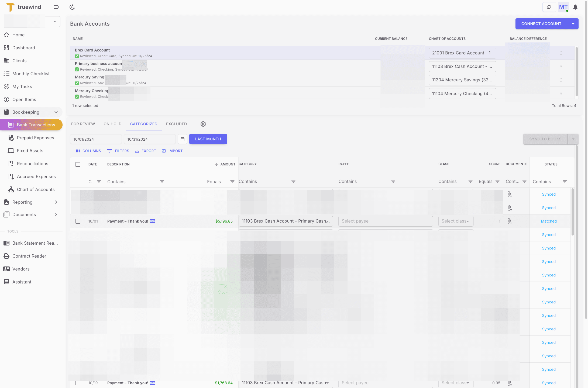Open table settings with the gear icon
The height and width of the screenshot is (388, 588).
click(203, 124)
